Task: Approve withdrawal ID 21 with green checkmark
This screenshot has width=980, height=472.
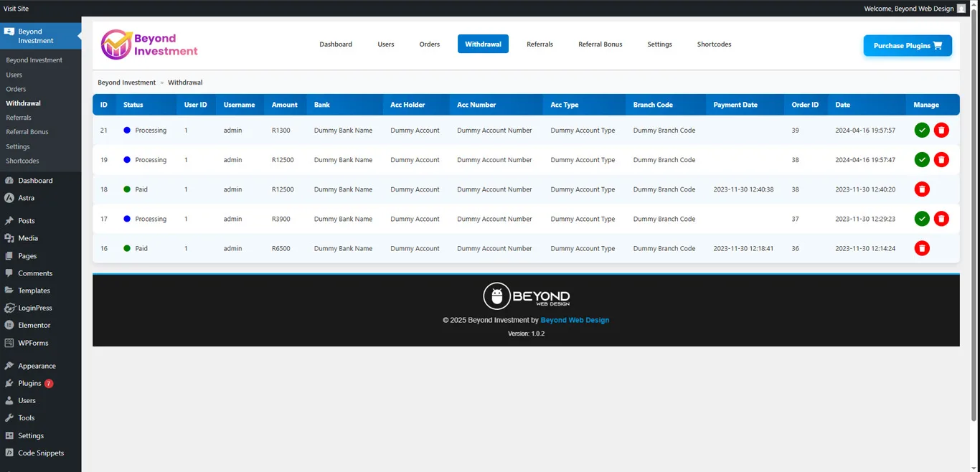Action: [922, 130]
